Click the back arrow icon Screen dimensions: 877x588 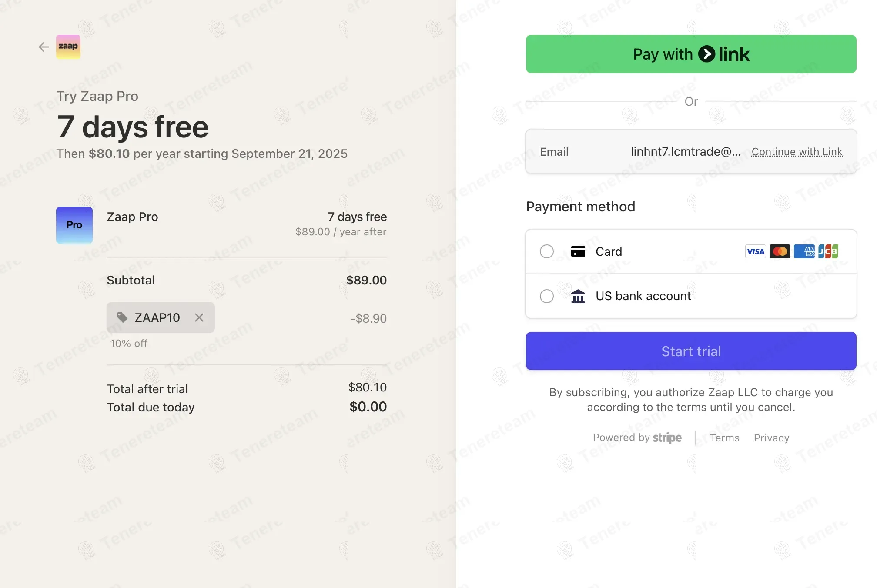tap(44, 47)
